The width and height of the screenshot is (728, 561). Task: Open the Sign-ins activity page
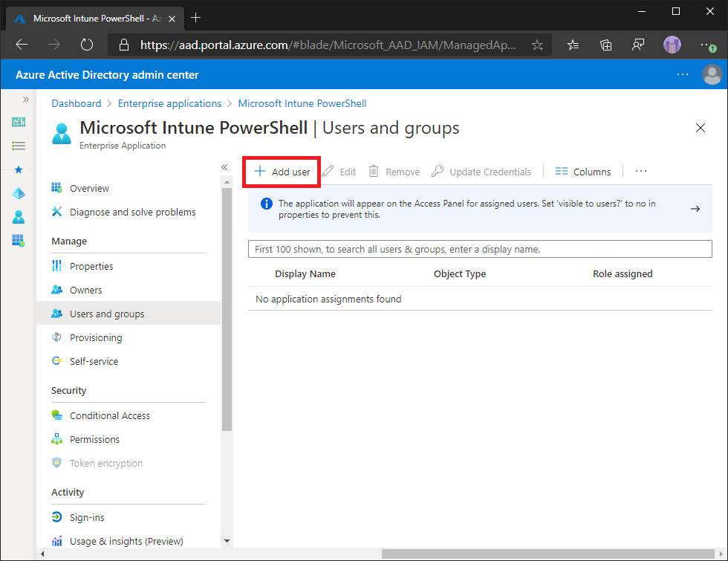click(128, 517)
